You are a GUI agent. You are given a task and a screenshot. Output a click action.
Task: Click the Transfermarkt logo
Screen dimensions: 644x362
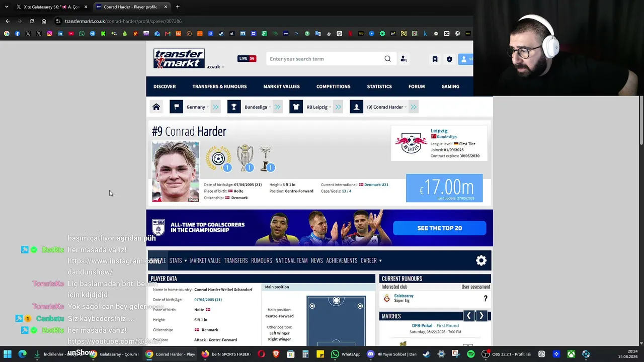pyautogui.click(x=179, y=58)
